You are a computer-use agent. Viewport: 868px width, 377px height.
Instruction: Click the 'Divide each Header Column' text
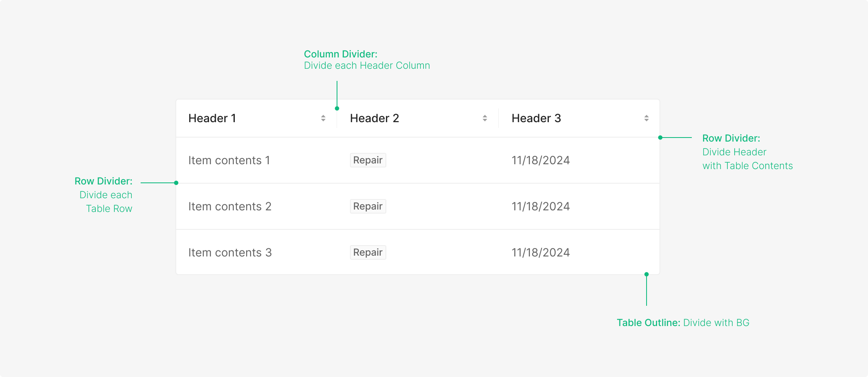pyautogui.click(x=367, y=66)
